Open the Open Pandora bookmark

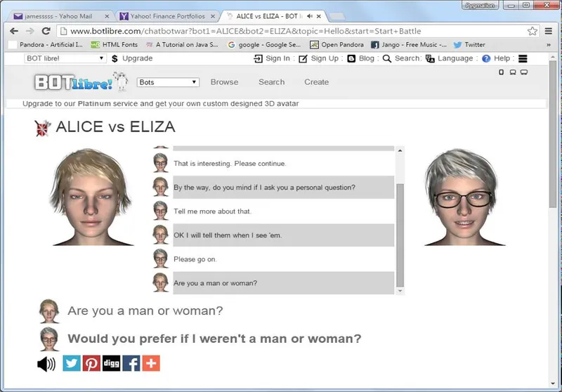tap(336, 45)
